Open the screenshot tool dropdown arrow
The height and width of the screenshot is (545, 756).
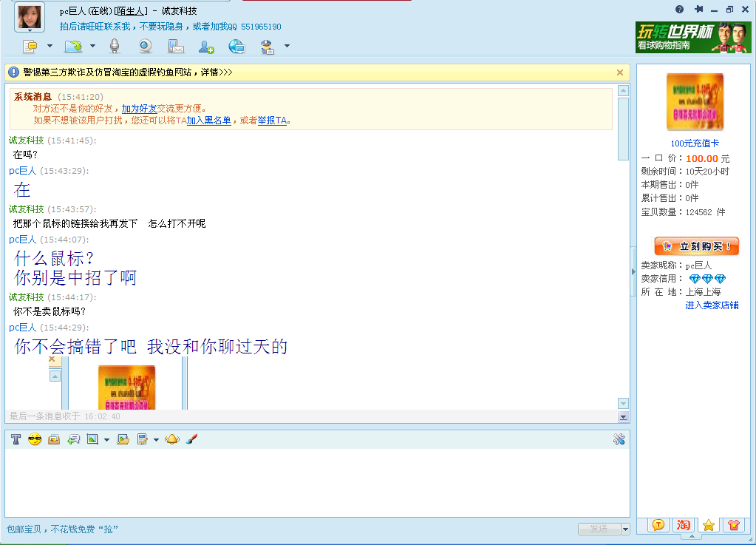click(106, 440)
